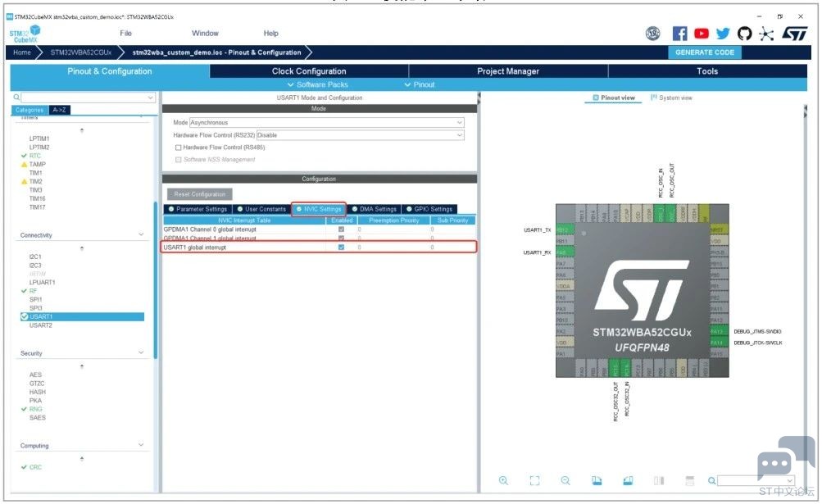The height and width of the screenshot is (504, 822).
Task: Toggle Software NSS Management checkbox
Action: (178, 160)
